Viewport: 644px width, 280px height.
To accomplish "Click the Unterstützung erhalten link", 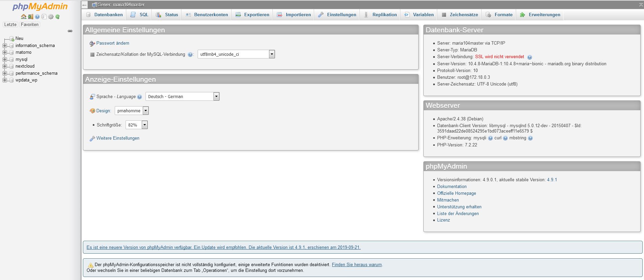I will [459, 207].
